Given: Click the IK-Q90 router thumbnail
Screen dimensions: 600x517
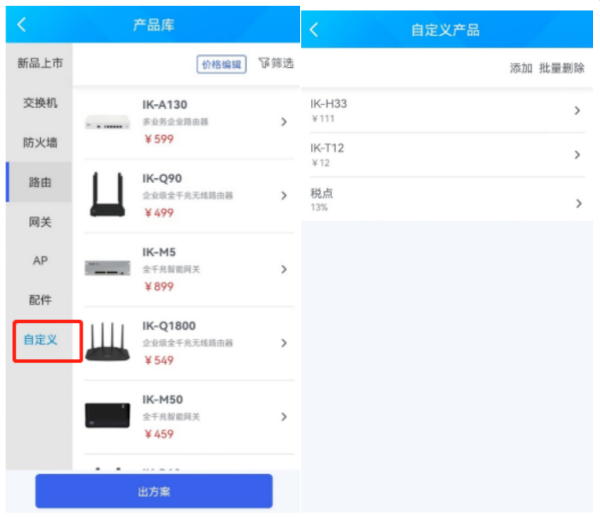Looking at the screenshot, I should pos(108,194).
